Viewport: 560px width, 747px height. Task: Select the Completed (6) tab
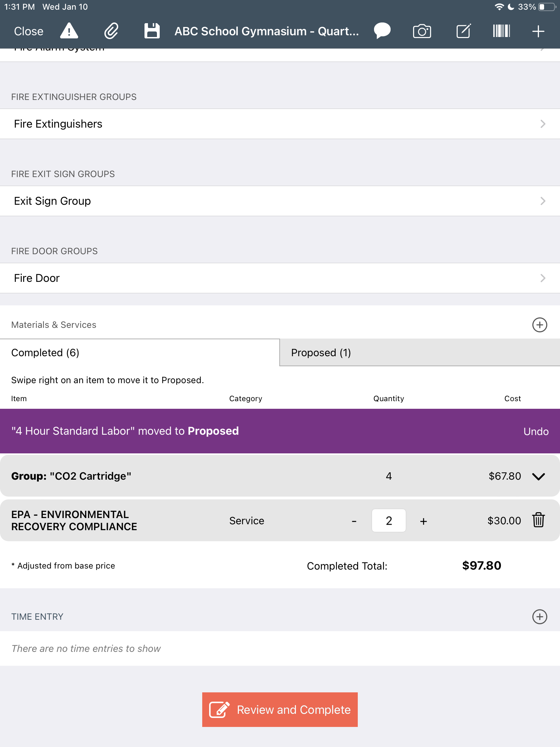[140, 352]
